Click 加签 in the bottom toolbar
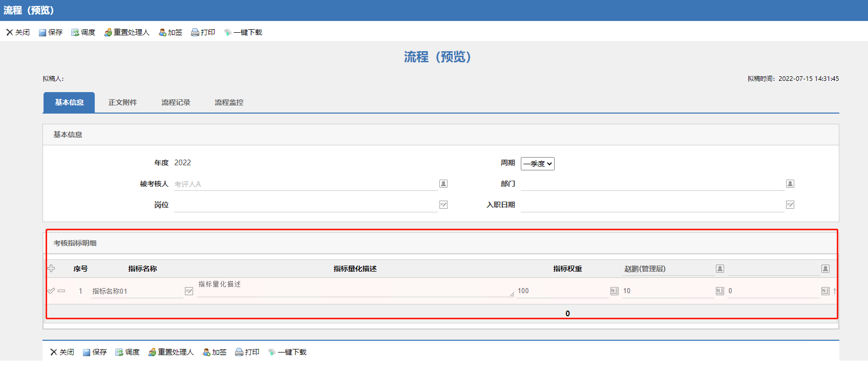868x373 pixels. coord(215,352)
